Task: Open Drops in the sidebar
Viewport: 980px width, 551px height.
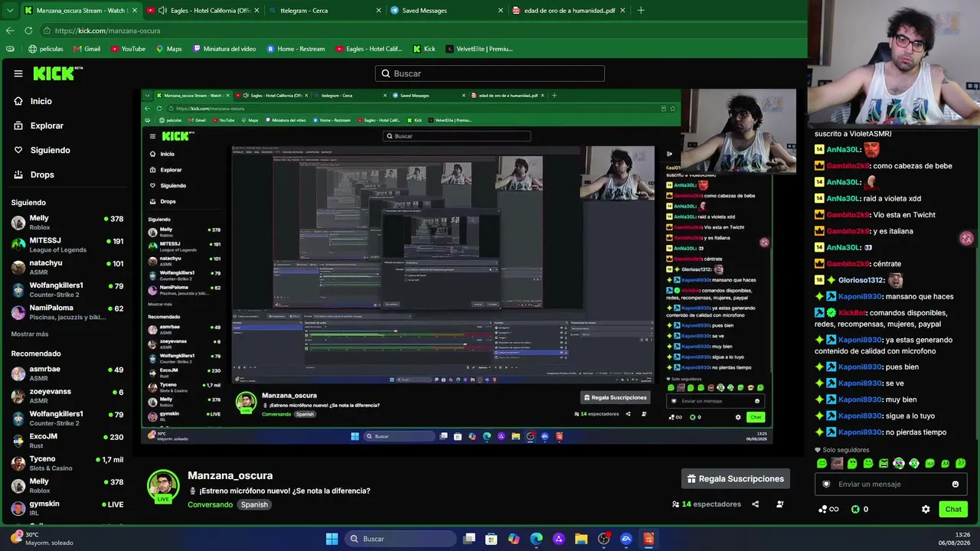Action: pos(34,174)
